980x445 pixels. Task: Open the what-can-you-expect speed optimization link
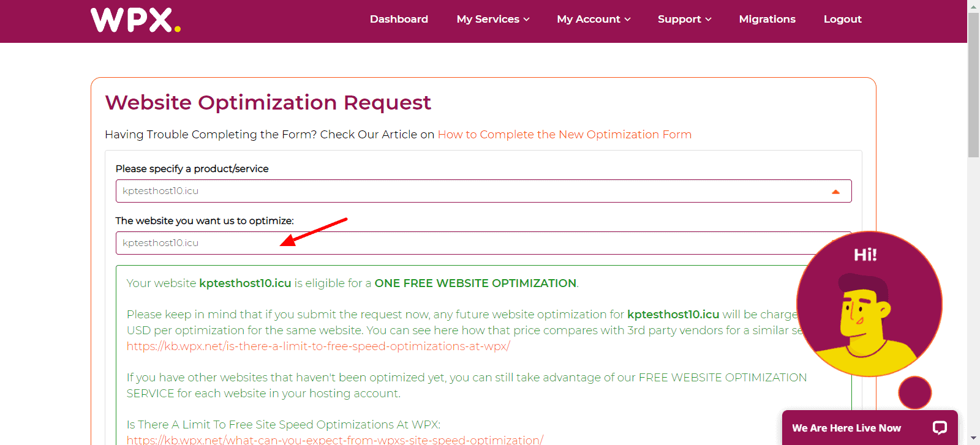tap(334, 439)
